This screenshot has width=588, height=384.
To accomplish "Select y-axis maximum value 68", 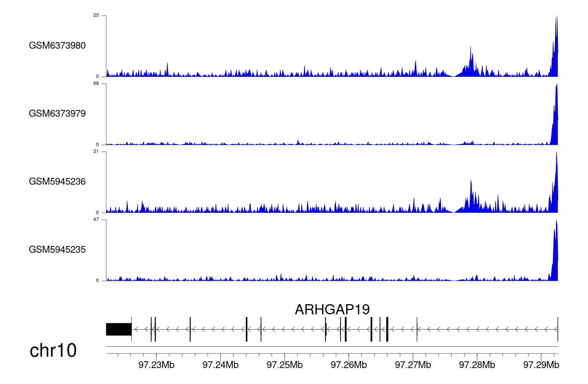I will point(96,83).
